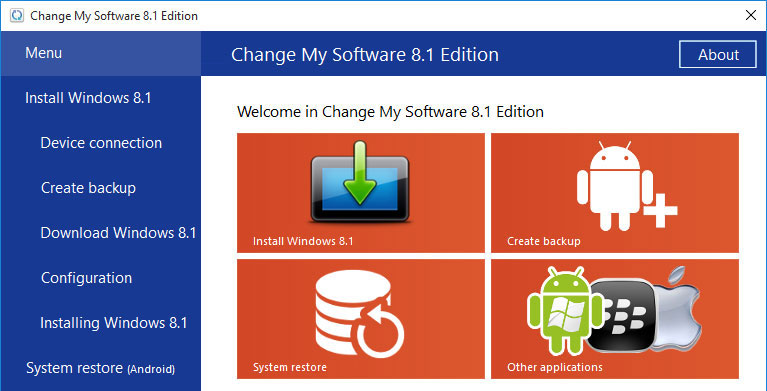Click the green Android Windows logo icon
The height and width of the screenshot is (391, 767).
[565, 310]
